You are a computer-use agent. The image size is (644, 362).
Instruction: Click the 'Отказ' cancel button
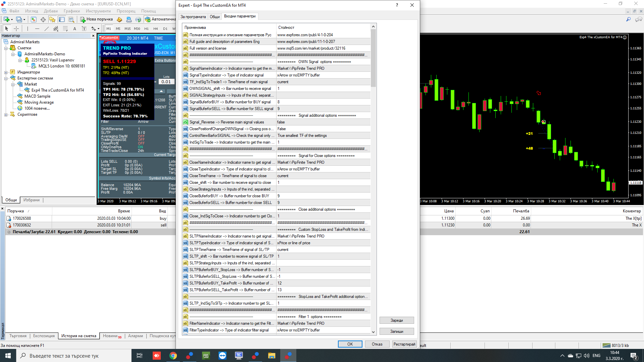click(x=377, y=344)
